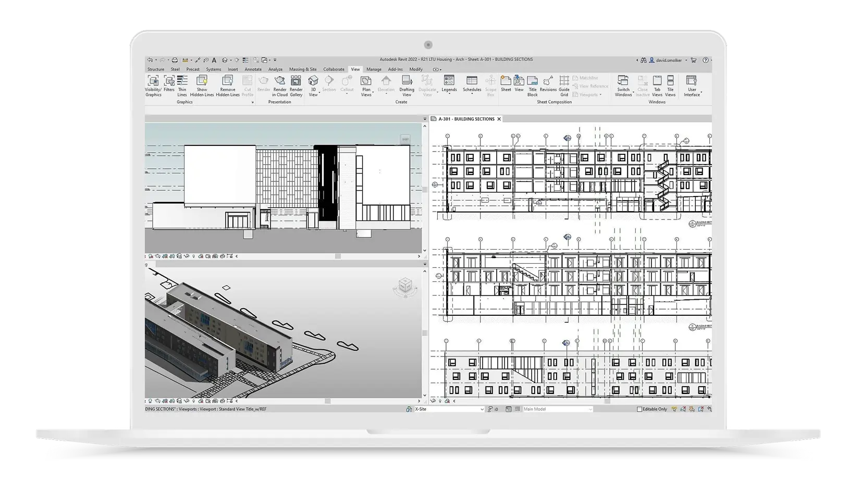
Task: Open the Viewports dropdown in Sheet Composition
Action: pyautogui.click(x=587, y=95)
